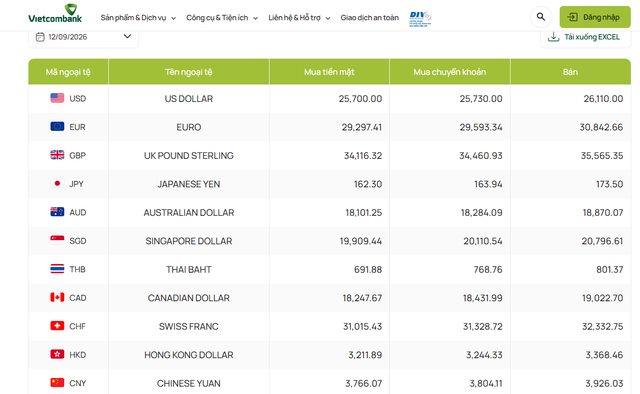Click the Canada flag icon
Image resolution: width=640 pixels, height=394 pixels.
[57, 297]
